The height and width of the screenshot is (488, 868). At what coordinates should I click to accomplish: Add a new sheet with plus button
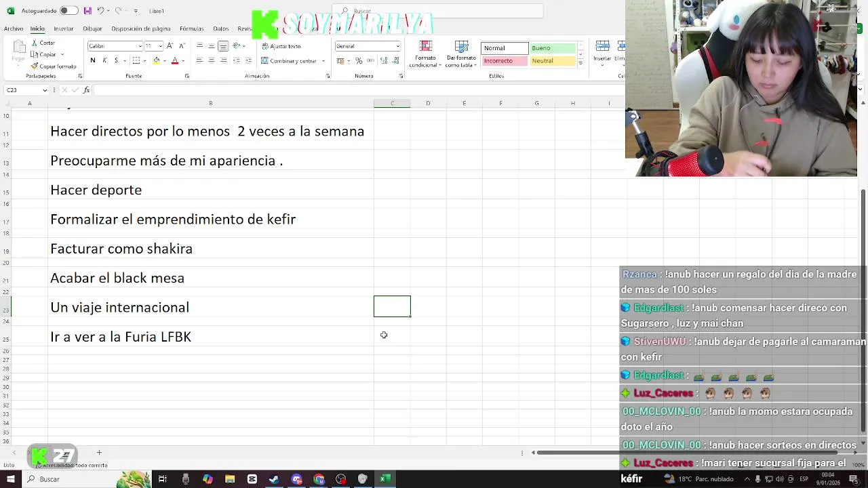tap(99, 453)
